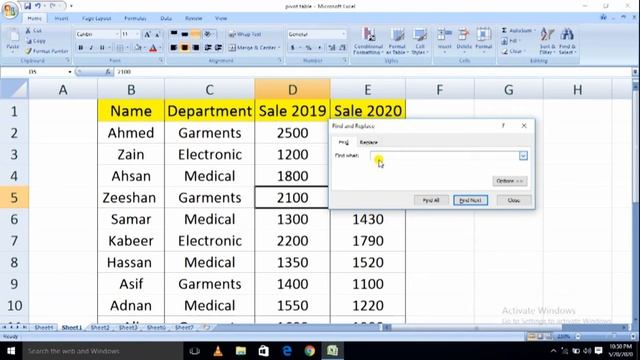The width and height of the screenshot is (640, 360).
Task: Toggle Italic formatting
Action: coord(91,48)
